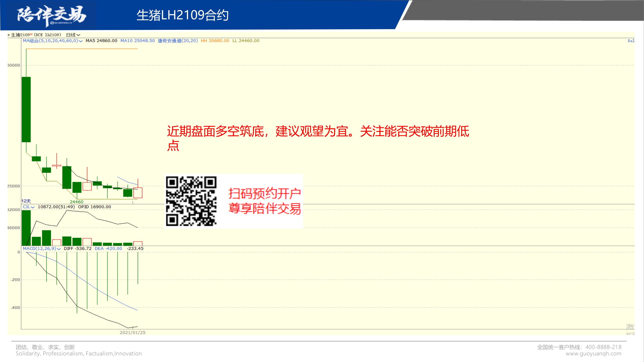Open the 日线 period dropdown
The image size is (644, 362).
tap(73, 35)
